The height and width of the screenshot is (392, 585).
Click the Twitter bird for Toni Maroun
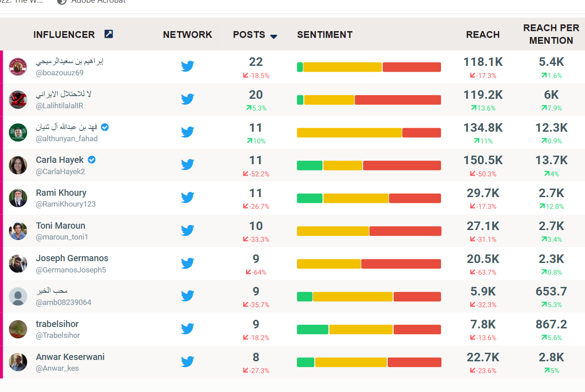point(188,231)
